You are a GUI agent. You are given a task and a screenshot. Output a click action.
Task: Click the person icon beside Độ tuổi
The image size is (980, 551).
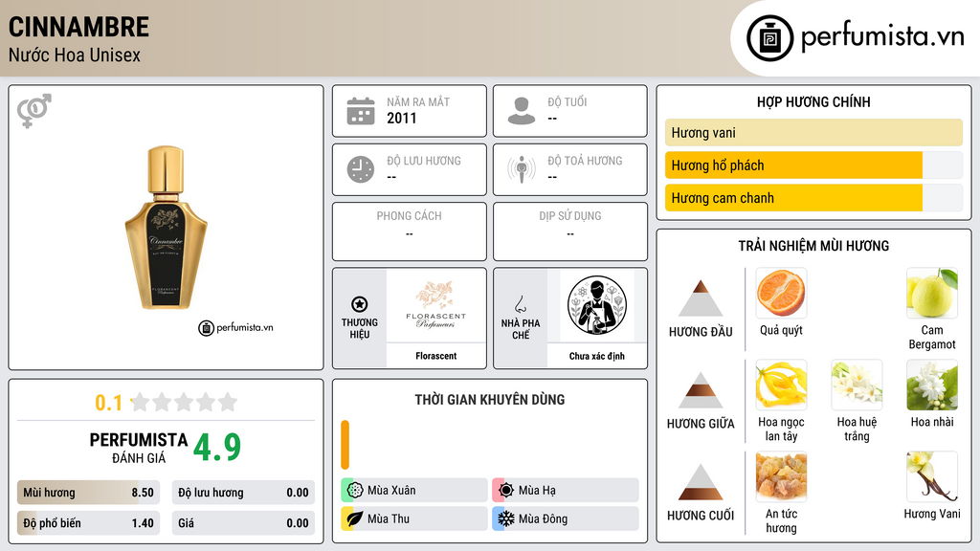coord(522,111)
